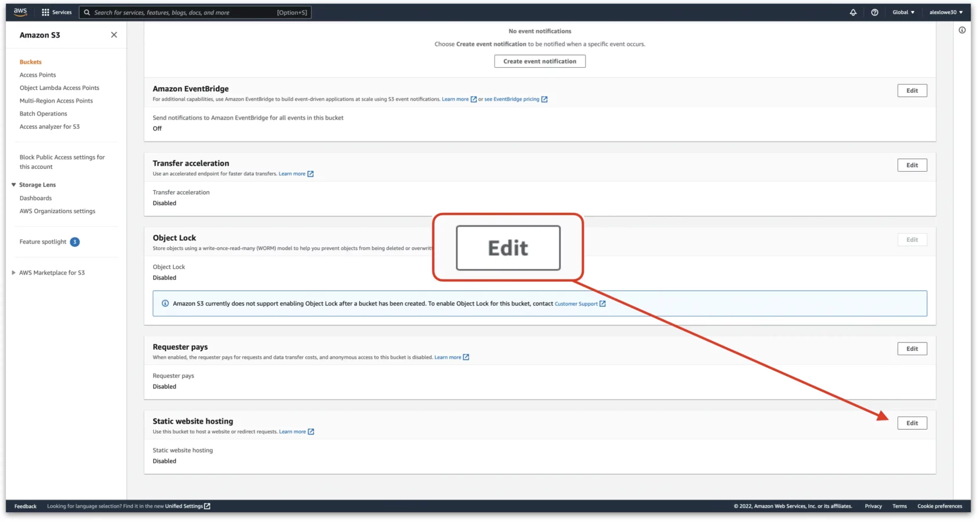This screenshot has width=980, height=522.
Task: Edit Amazon EventBridge settings
Action: (912, 90)
